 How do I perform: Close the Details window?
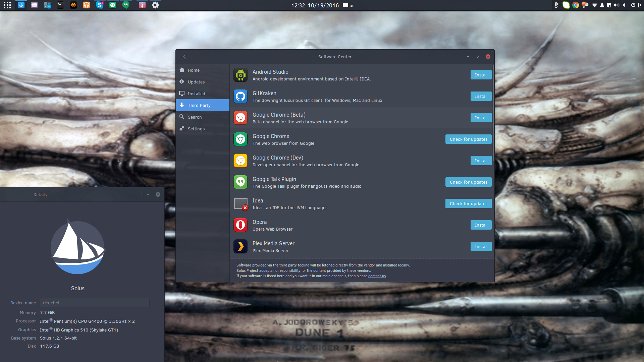pos(158,194)
